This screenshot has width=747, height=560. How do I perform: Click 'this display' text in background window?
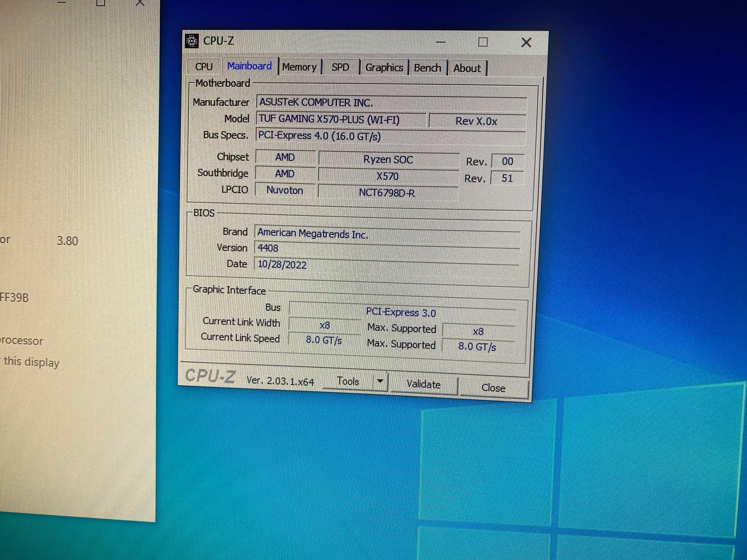[x=31, y=362]
